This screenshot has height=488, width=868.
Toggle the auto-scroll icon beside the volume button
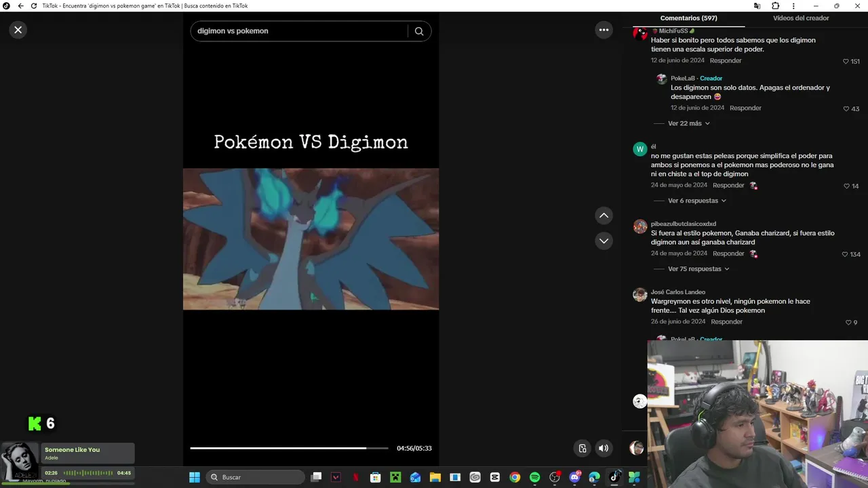coord(582,448)
